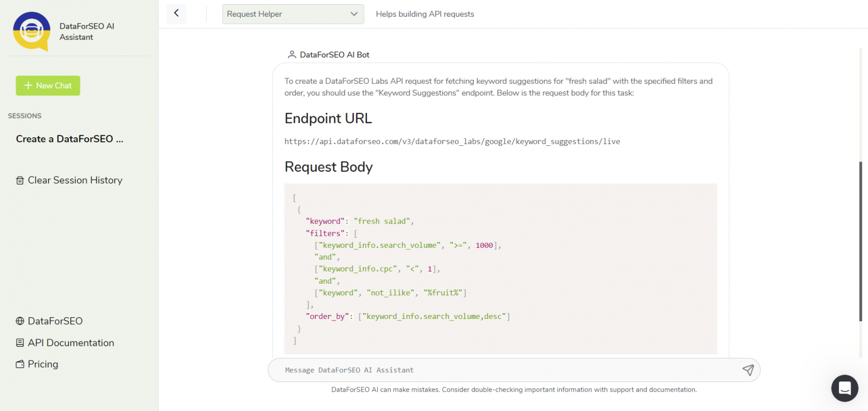The width and height of the screenshot is (868, 411).
Task: Click the 'Helps building API requests' description
Action: coord(425,14)
